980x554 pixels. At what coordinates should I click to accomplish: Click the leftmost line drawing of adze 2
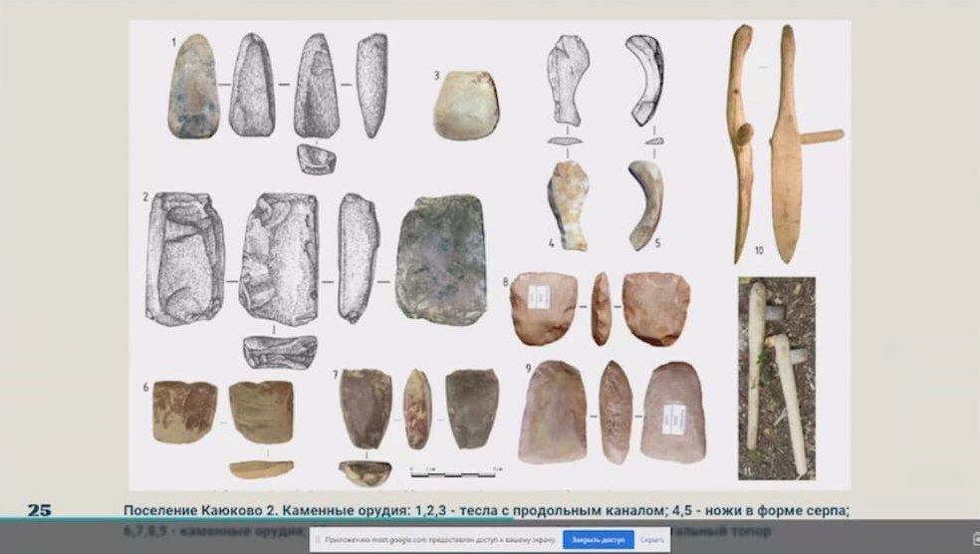185,258
